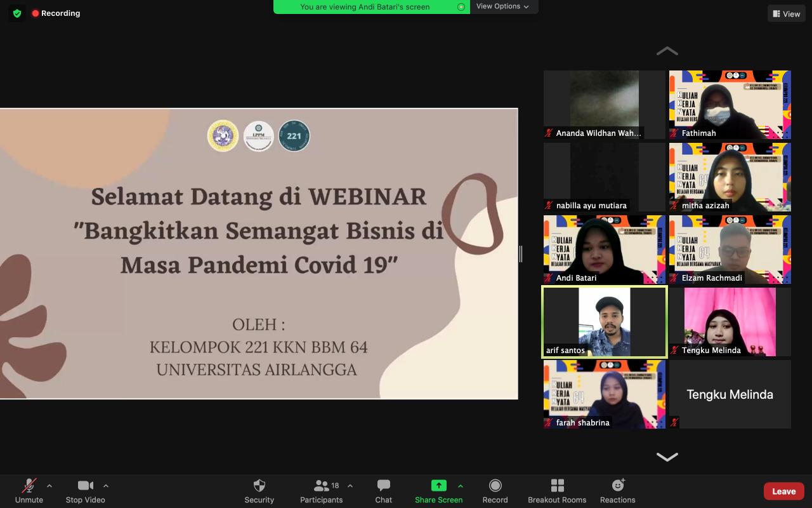Select arif santos video thumbnail
812x508 pixels.
pyautogui.click(x=604, y=322)
